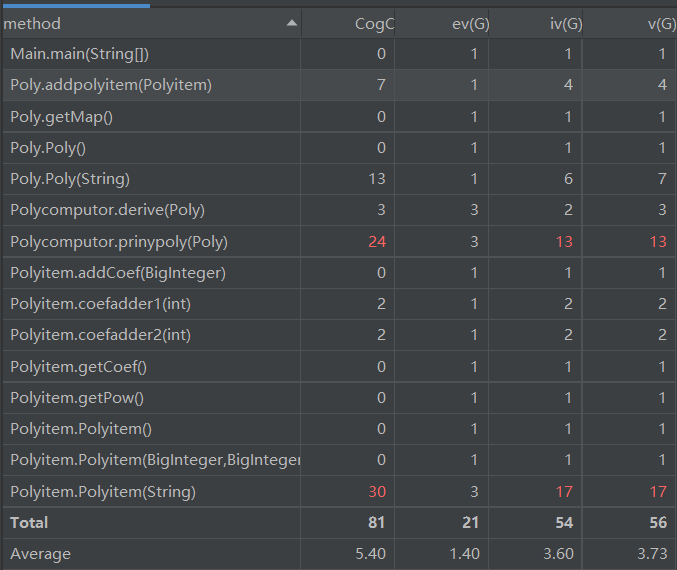This screenshot has width=677, height=570.
Task: Select the Polyitem.getPow() row
Action: pyautogui.click(x=77, y=398)
